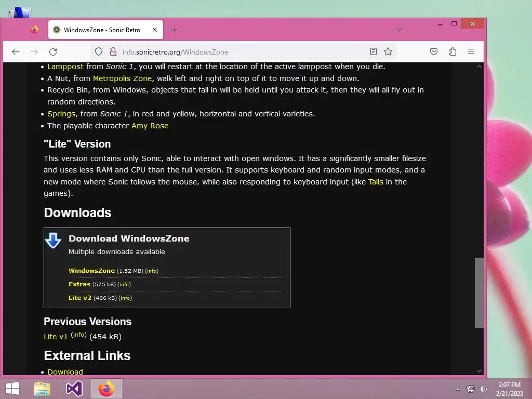Download Lite v2

[x=79, y=298]
